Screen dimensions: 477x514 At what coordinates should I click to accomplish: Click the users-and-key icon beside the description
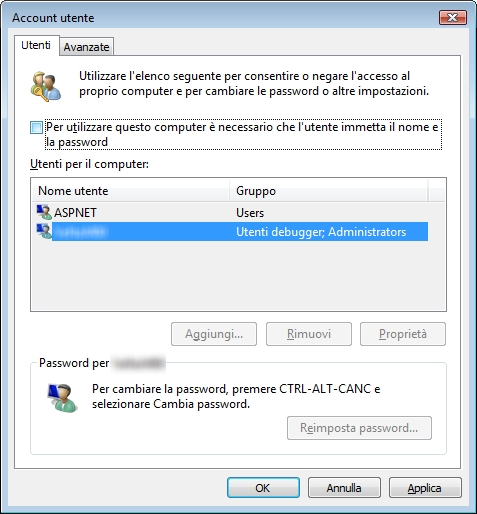tap(46, 86)
